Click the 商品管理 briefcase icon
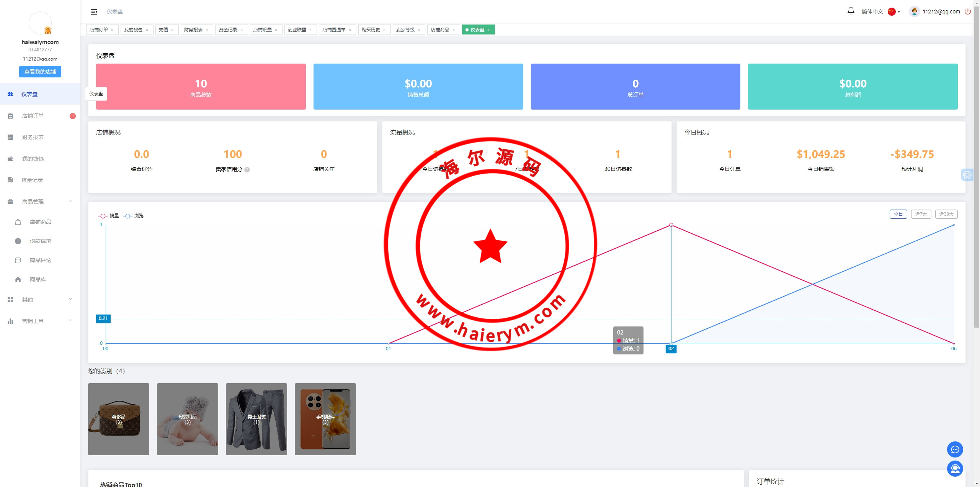 point(10,202)
